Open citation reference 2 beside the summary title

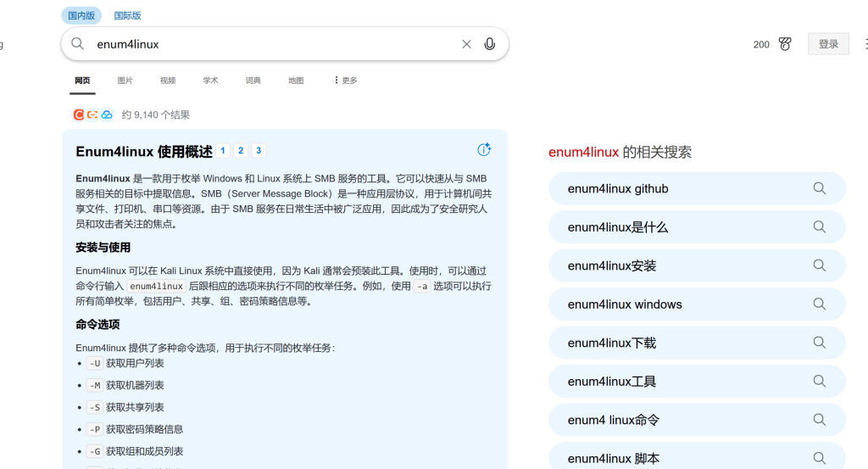[x=241, y=151]
